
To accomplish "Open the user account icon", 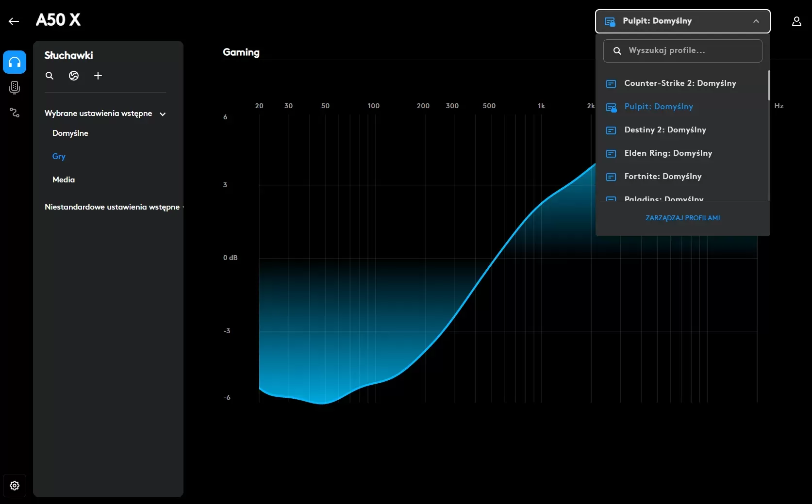I will pyautogui.click(x=796, y=21).
